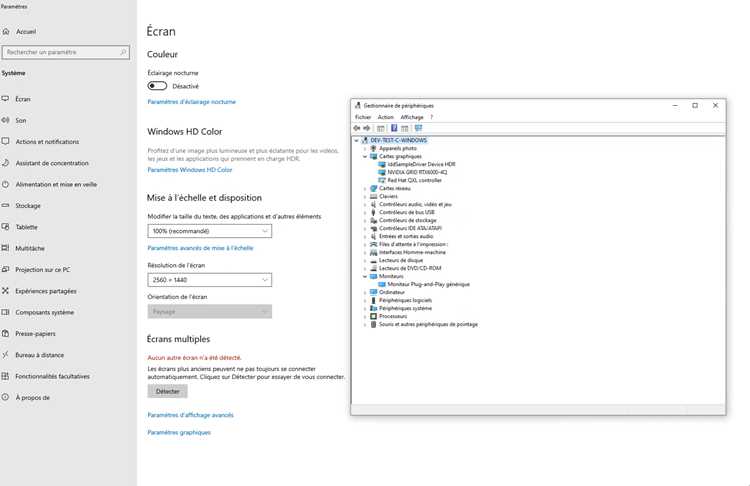This screenshot has width=750, height=486.
Task: Open Actions et notifications settings
Action: pos(47,142)
